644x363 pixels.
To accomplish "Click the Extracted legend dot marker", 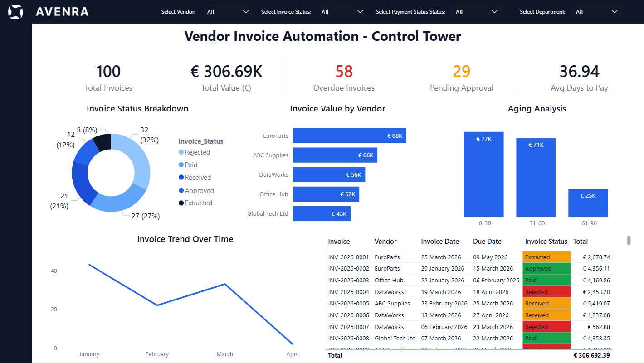I will [x=181, y=203].
